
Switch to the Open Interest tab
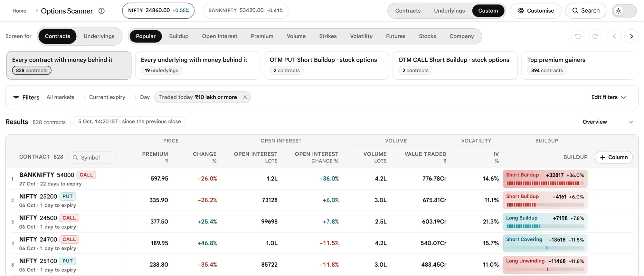tap(220, 36)
